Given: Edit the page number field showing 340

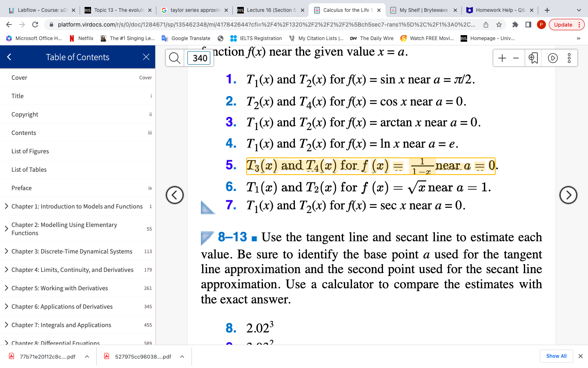Looking at the screenshot, I should tap(199, 58).
